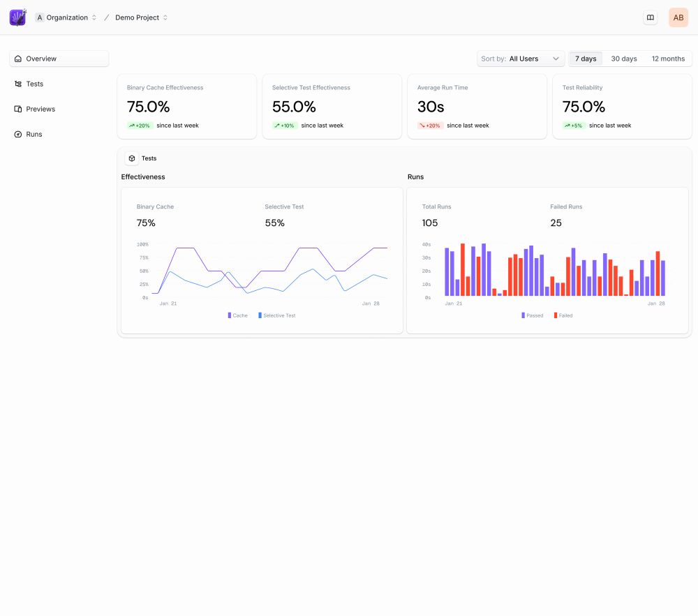Image resolution: width=698 pixels, height=616 pixels.
Task: Open the Binary Cache Effectiveness card
Action: tap(187, 107)
